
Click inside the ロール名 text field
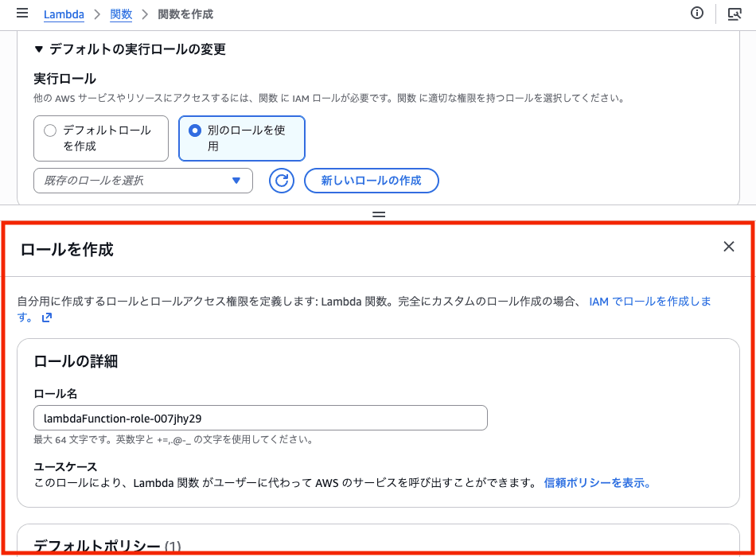(x=260, y=417)
